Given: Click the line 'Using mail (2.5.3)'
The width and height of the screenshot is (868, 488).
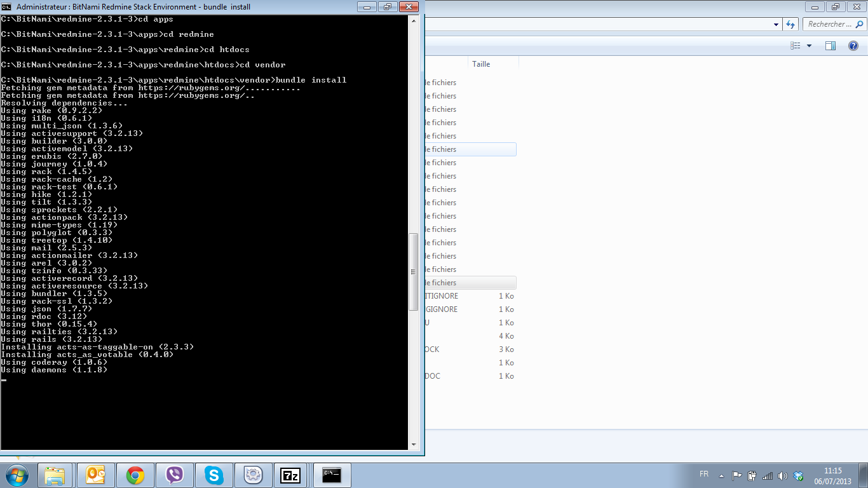Looking at the screenshot, I should pos(46,248).
